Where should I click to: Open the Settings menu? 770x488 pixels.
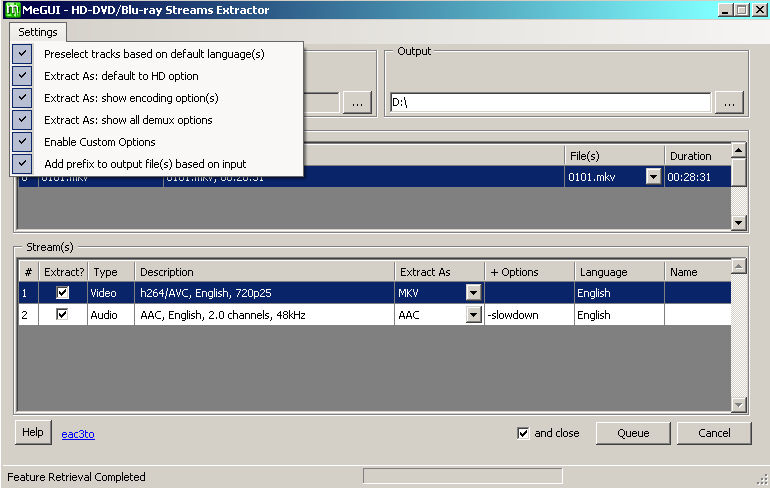tap(38, 32)
